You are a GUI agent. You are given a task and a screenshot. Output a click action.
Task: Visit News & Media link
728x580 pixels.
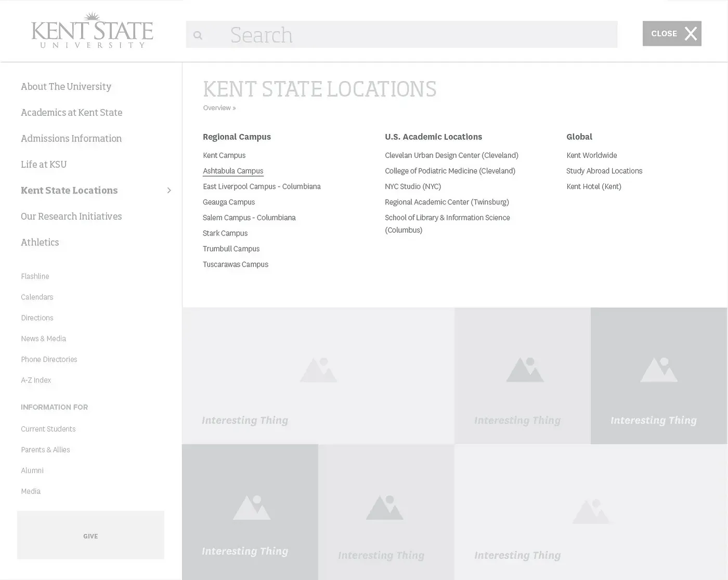(x=43, y=338)
